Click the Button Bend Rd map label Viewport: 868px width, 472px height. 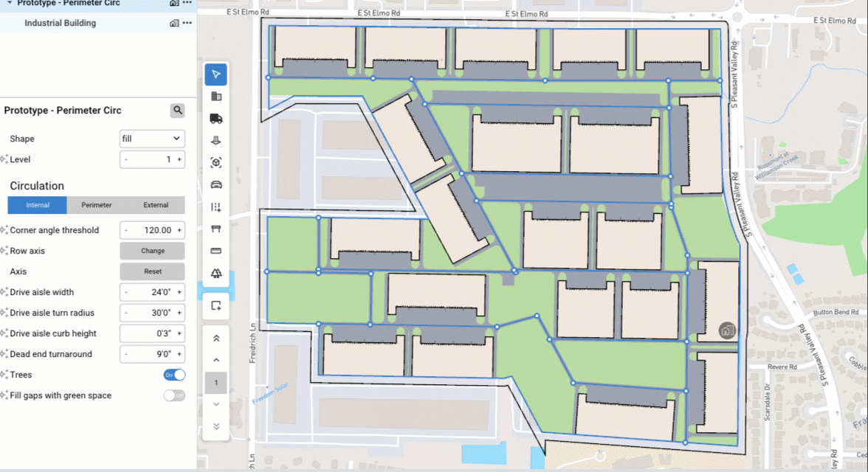tap(836, 312)
